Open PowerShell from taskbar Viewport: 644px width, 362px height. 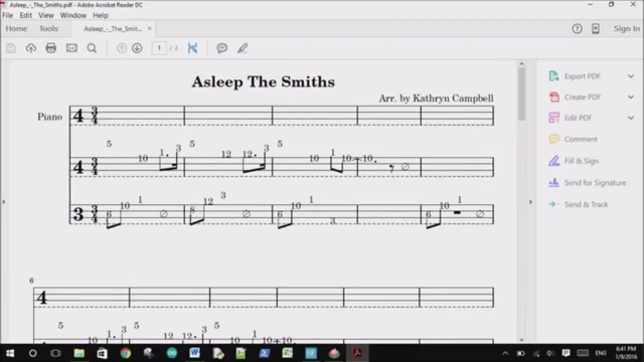tap(264, 353)
